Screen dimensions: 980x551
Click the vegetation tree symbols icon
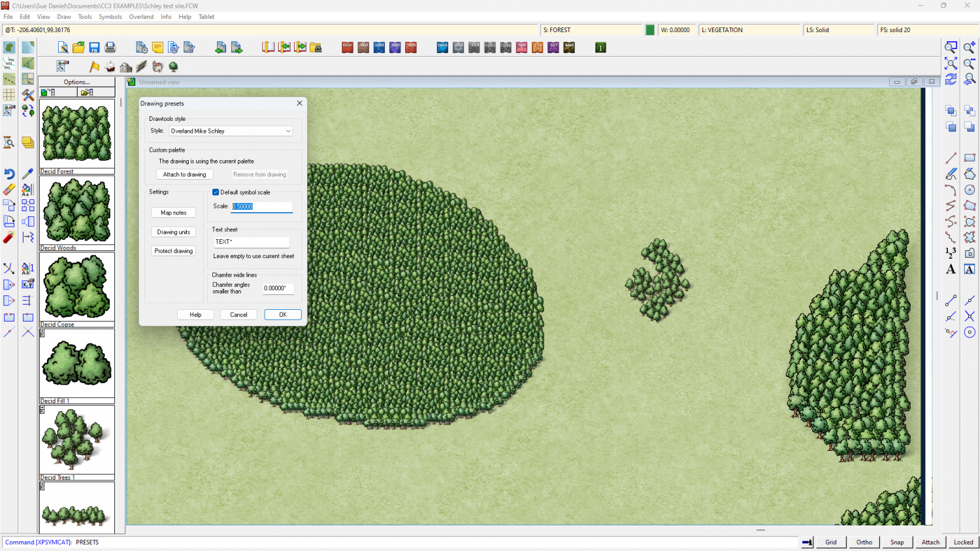173,67
